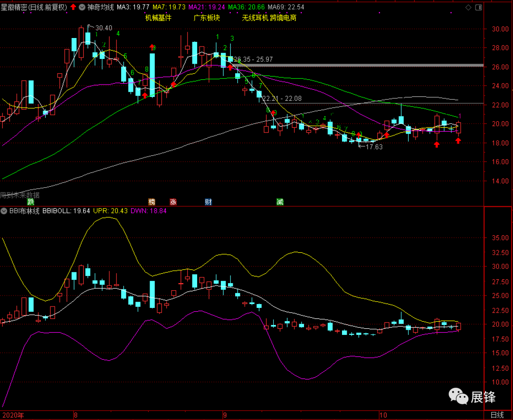Click the green 减 event marker

pos(280,201)
